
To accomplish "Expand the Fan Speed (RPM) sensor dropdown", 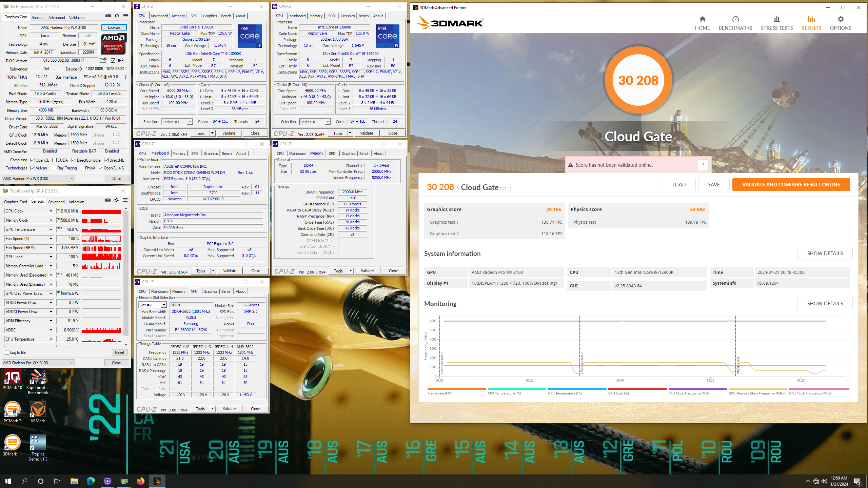I will click(x=51, y=248).
